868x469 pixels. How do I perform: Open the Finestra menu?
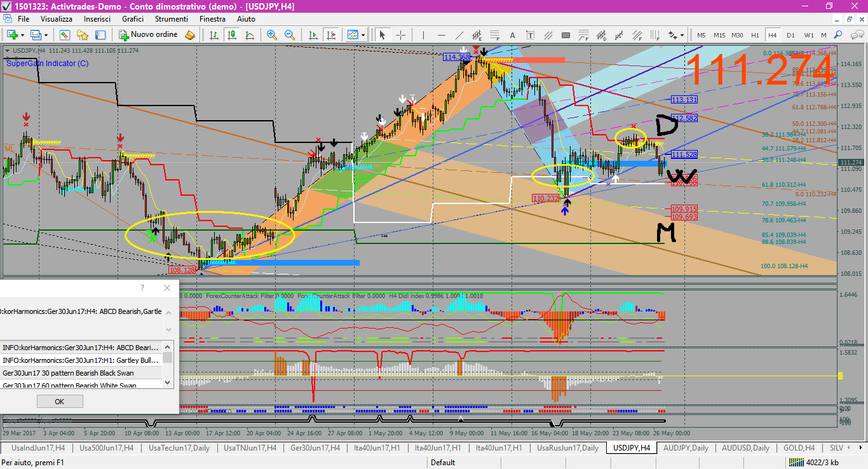212,19
